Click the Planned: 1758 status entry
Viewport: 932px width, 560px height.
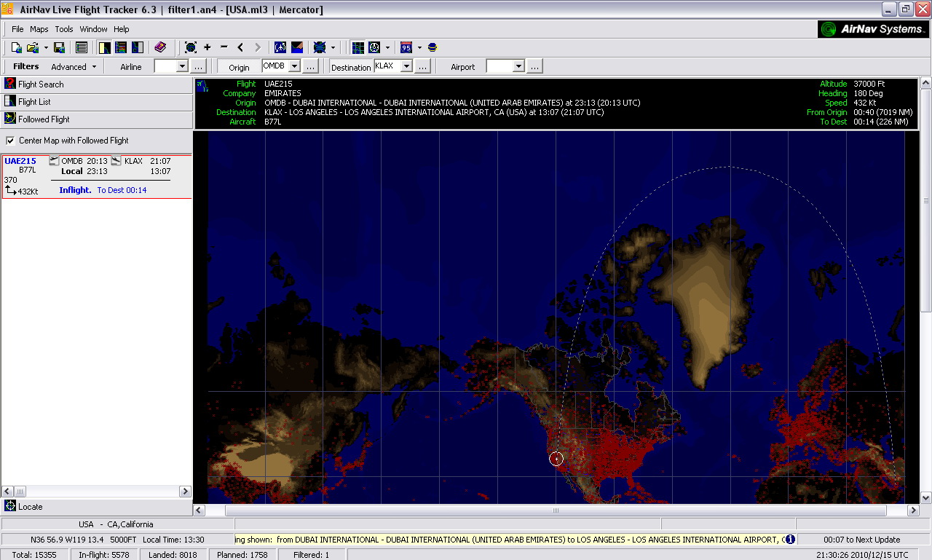[x=242, y=554]
